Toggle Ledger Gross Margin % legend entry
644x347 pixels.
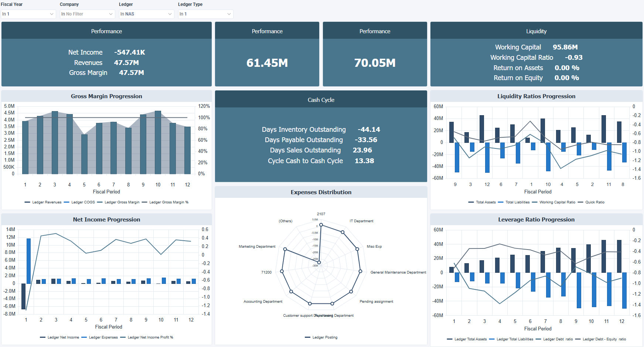(x=165, y=202)
